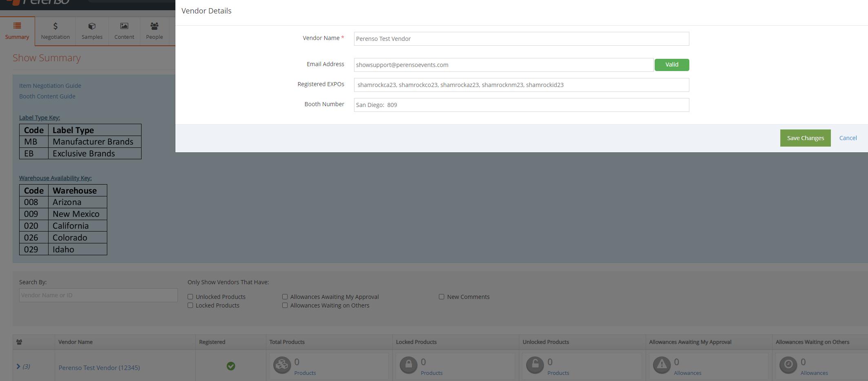This screenshot has height=381, width=868.
Task: Enable the Locked Products filter checkbox
Action: click(x=190, y=305)
